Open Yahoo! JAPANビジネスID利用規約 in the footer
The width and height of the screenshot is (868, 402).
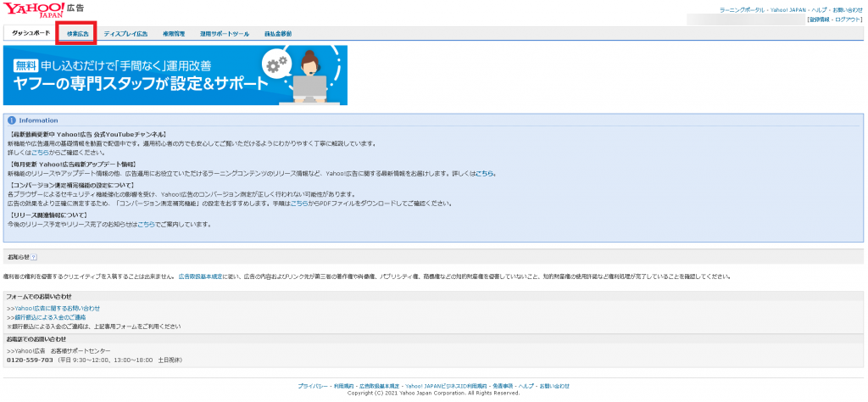pos(446,386)
